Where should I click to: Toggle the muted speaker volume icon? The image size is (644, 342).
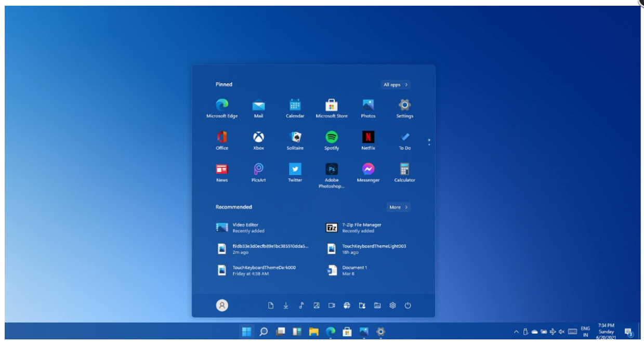click(x=561, y=332)
